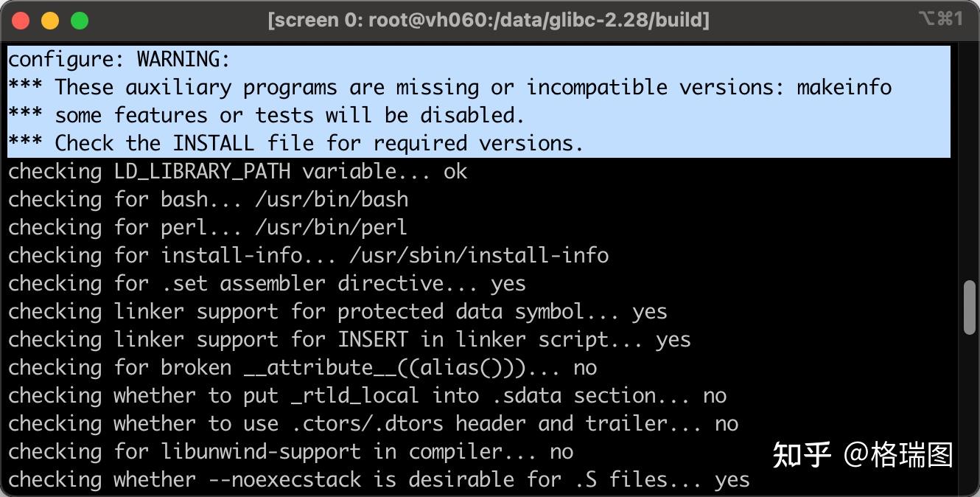Click the scrollbar track below the thumb
Image resolution: width=980 pixels, height=497 pixels.
[x=970, y=414]
